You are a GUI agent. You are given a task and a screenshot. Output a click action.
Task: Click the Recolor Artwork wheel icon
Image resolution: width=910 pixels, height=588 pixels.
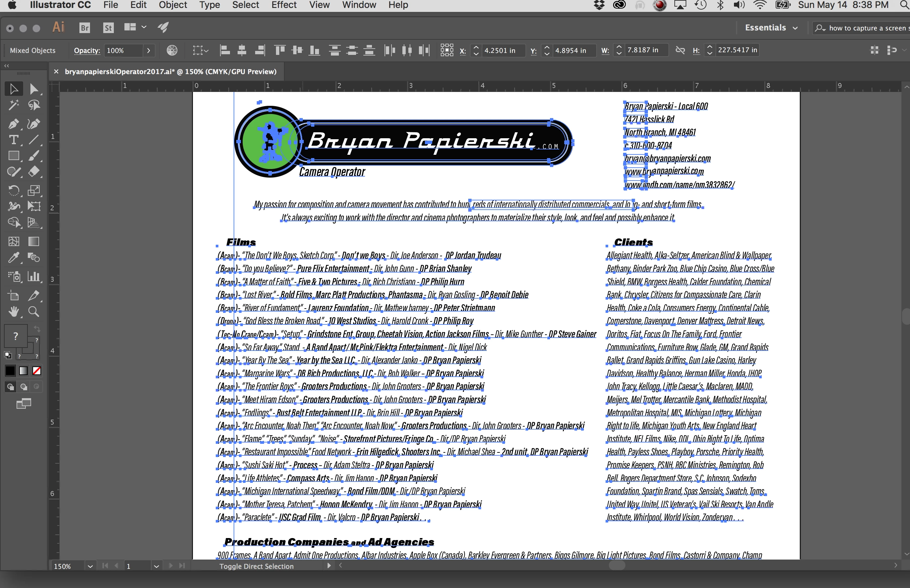click(x=172, y=50)
